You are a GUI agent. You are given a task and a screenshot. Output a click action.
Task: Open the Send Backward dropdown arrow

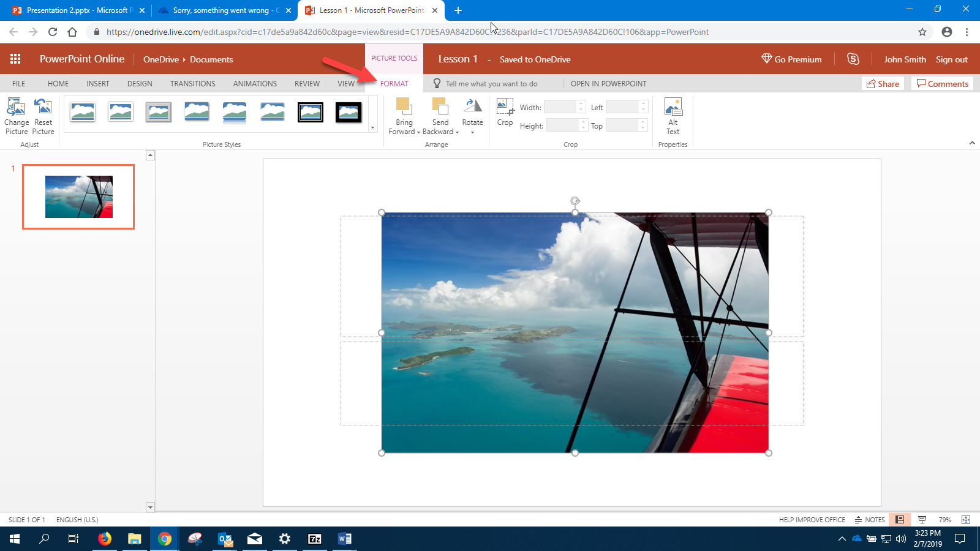[456, 132]
